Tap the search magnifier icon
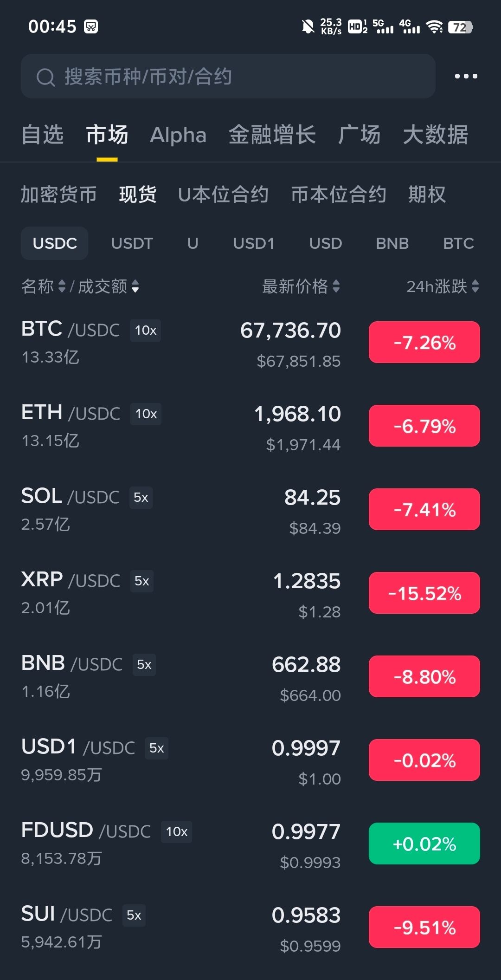Screen dimensions: 501x980 (x=45, y=78)
